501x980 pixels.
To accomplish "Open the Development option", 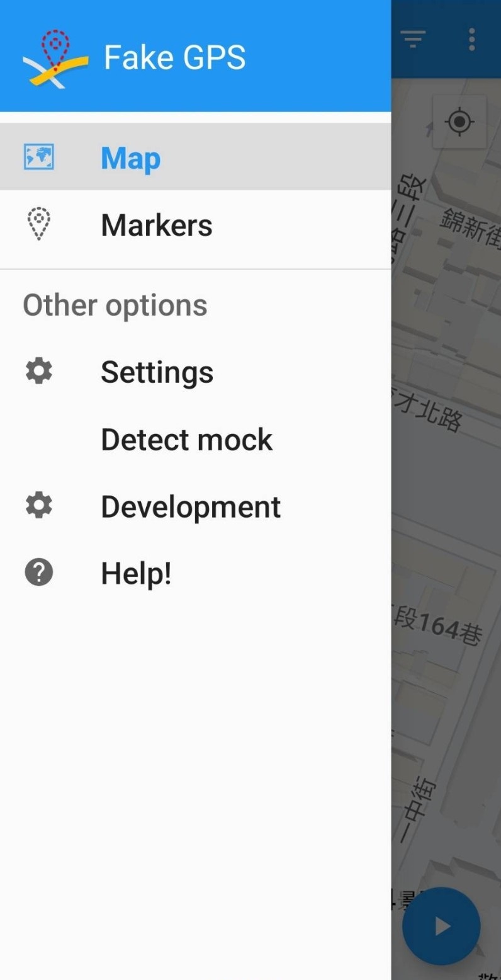I will click(195, 506).
